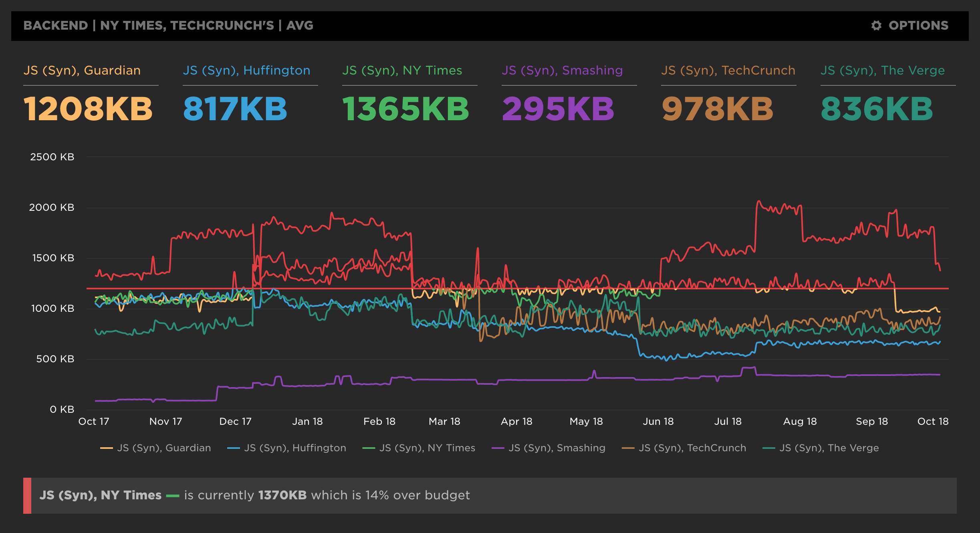Click the purple Smashing legend line swatch
The image size is (980, 533).
[x=498, y=448]
